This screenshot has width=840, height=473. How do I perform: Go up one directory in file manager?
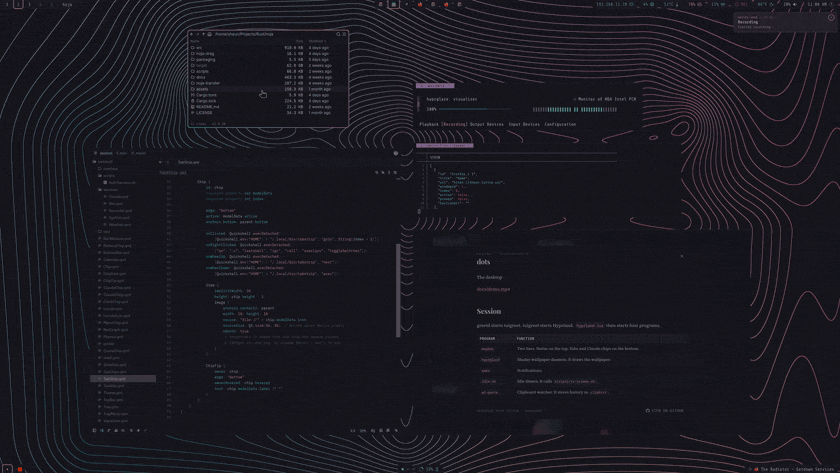(203, 34)
